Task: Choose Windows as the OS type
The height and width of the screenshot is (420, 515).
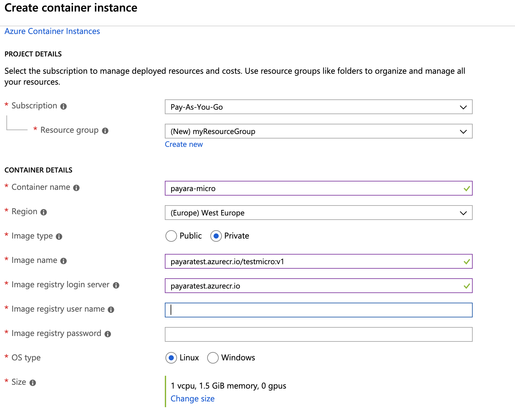Action: click(213, 358)
